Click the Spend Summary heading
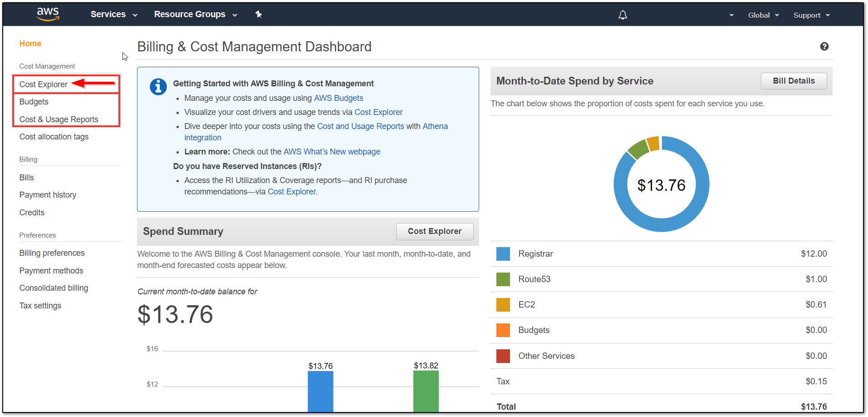Screen dimensions: 868x417 tap(183, 232)
